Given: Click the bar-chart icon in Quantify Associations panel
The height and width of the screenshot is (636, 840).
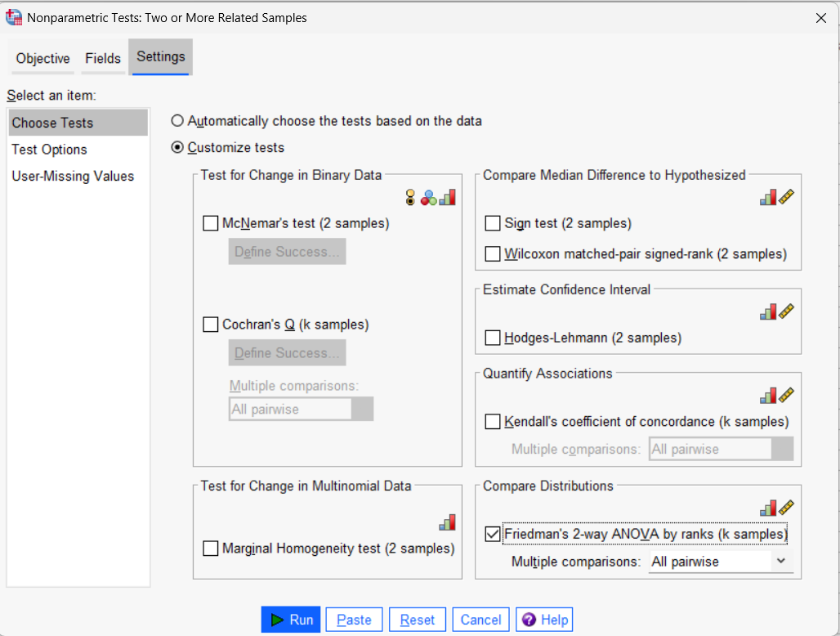Looking at the screenshot, I should point(769,395).
